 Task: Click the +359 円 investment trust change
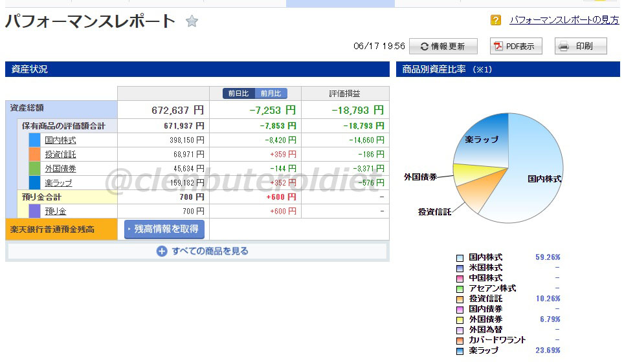point(284,154)
